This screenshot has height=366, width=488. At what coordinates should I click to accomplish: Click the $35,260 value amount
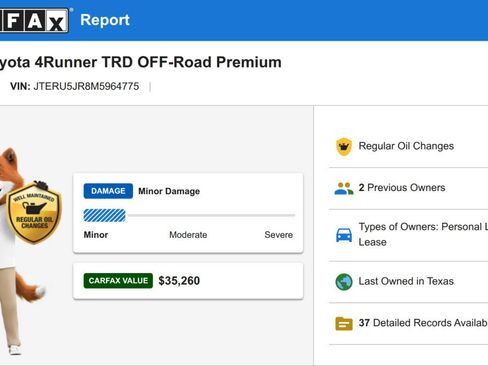coord(179,281)
